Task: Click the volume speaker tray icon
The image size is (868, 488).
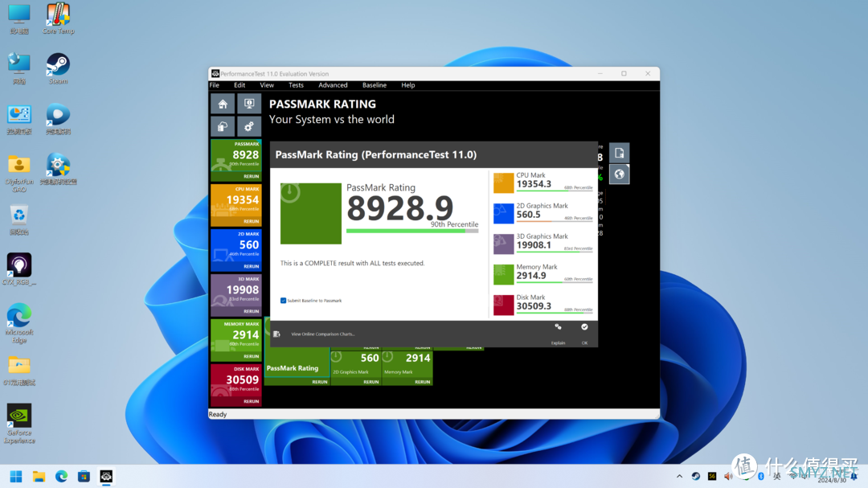Action: coord(728,477)
